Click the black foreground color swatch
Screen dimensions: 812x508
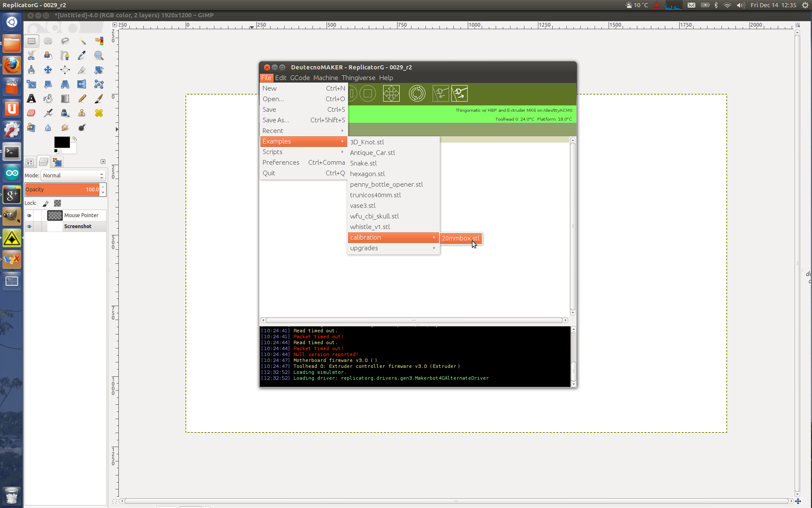pos(61,142)
